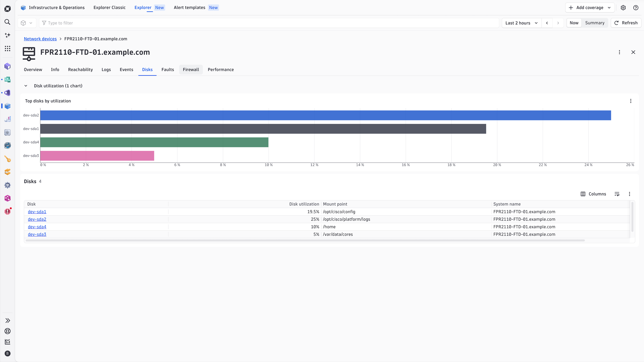Image resolution: width=644 pixels, height=362 pixels.
Task: Switch to the Faults tab
Action: pos(168,70)
